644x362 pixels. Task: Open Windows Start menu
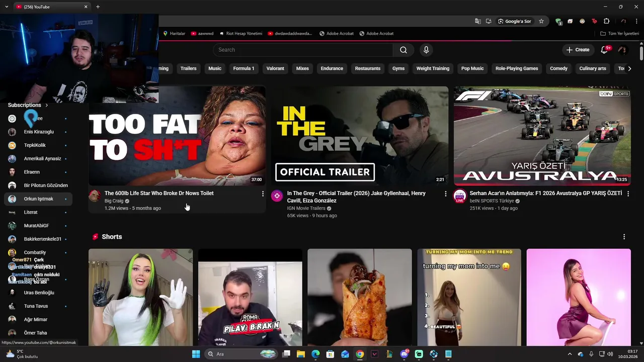[x=196, y=354]
